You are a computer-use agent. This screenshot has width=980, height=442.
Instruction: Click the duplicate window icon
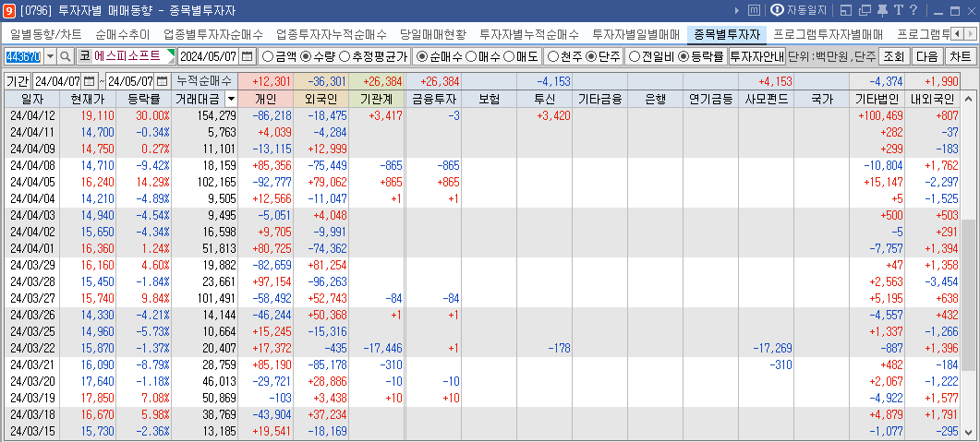tap(865, 11)
